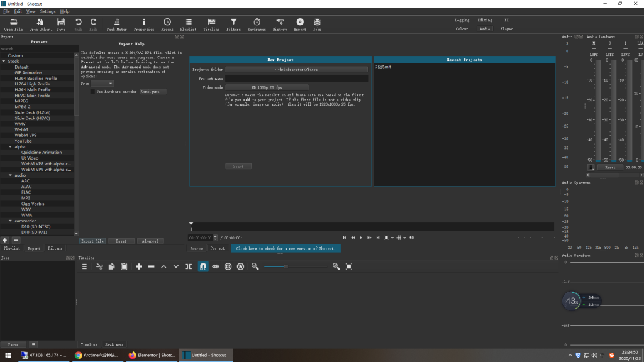This screenshot has height=362, width=644.
Task: Click the timeline Ripple Delete minus icon
Action: tap(151, 266)
